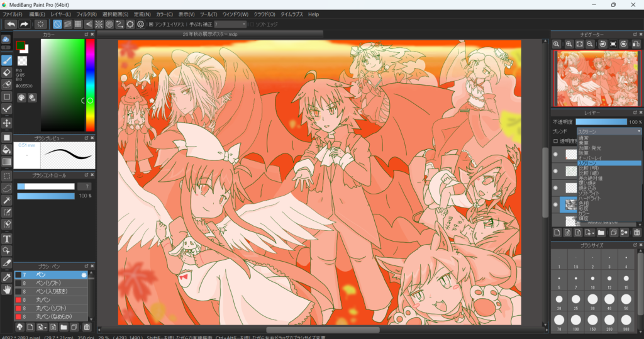Select 丸ペン(なめらか) brush
This screenshot has width=644, height=339.
[x=52, y=316]
